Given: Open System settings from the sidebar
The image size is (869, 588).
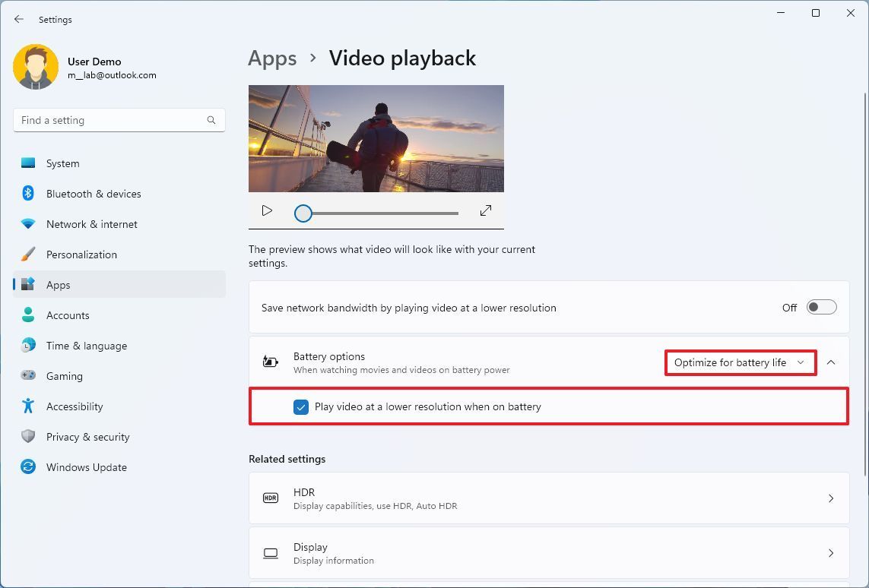Looking at the screenshot, I should (62, 163).
